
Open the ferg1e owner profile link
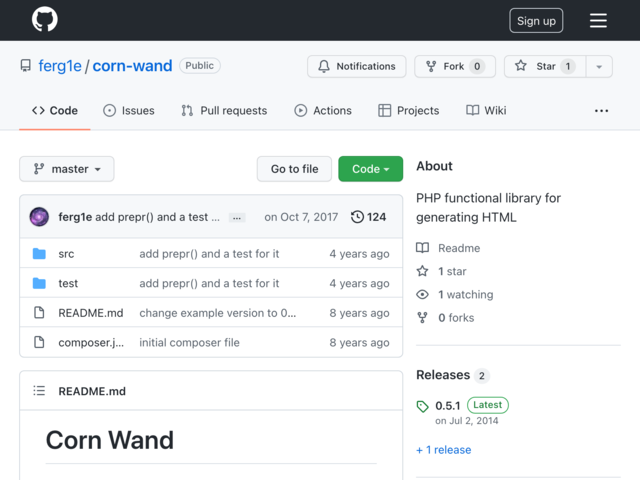[60, 66]
